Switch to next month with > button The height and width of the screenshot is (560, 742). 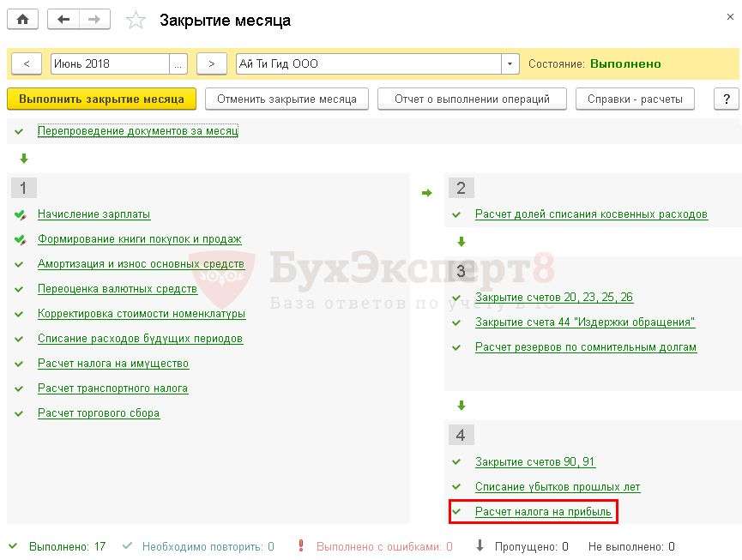coord(212,63)
